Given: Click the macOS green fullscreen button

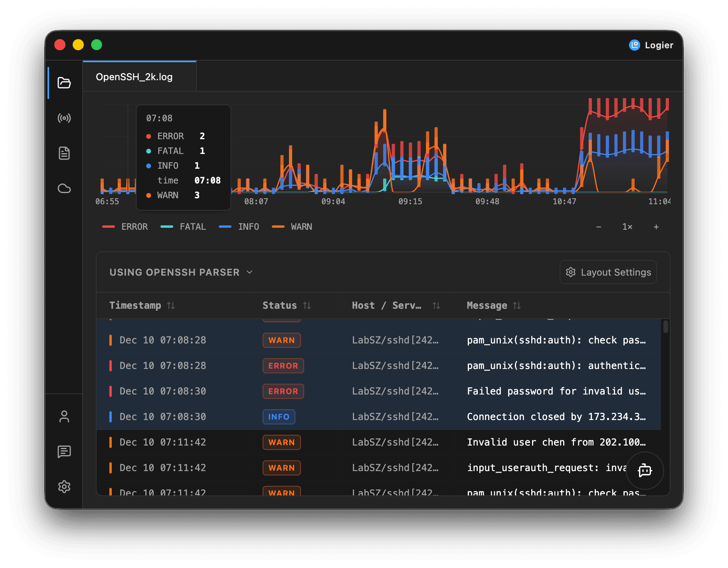Looking at the screenshot, I should tap(97, 45).
